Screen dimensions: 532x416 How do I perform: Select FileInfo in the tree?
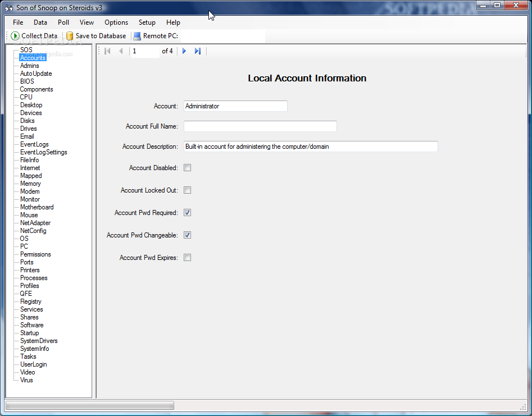pyautogui.click(x=30, y=160)
